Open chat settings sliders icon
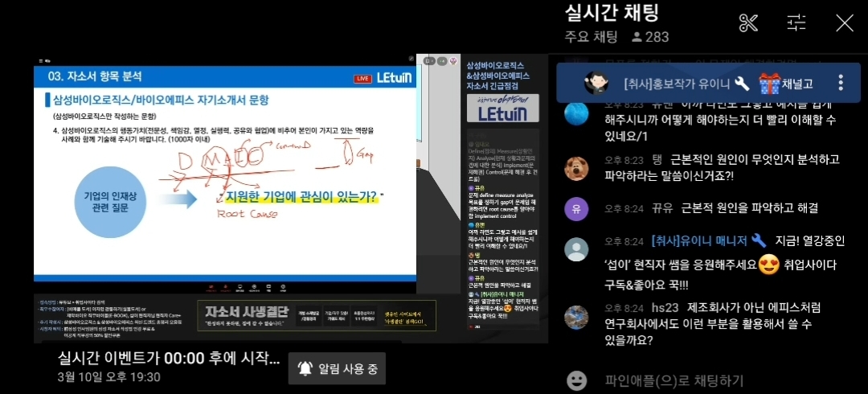Screen dimensions: 868x394 pos(796,23)
